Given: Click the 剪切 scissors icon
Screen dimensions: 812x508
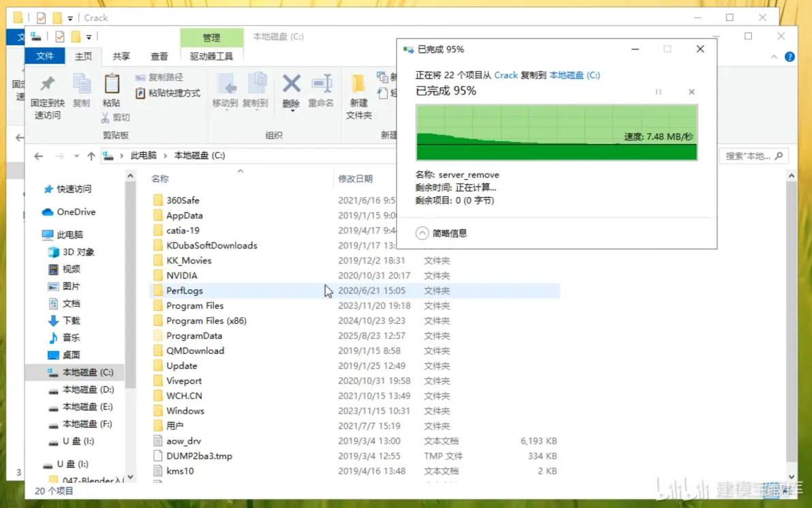Looking at the screenshot, I should [x=106, y=118].
